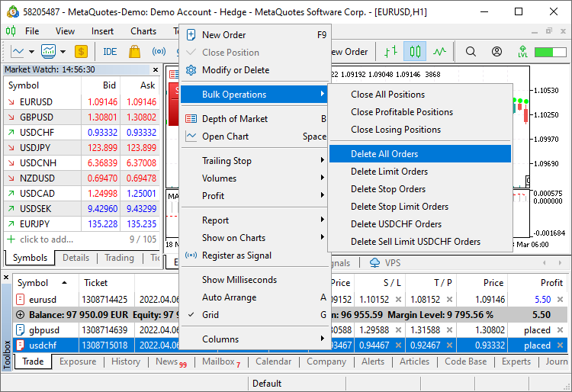
Task: Click the Market shopping bag icon
Action: click(x=134, y=52)
